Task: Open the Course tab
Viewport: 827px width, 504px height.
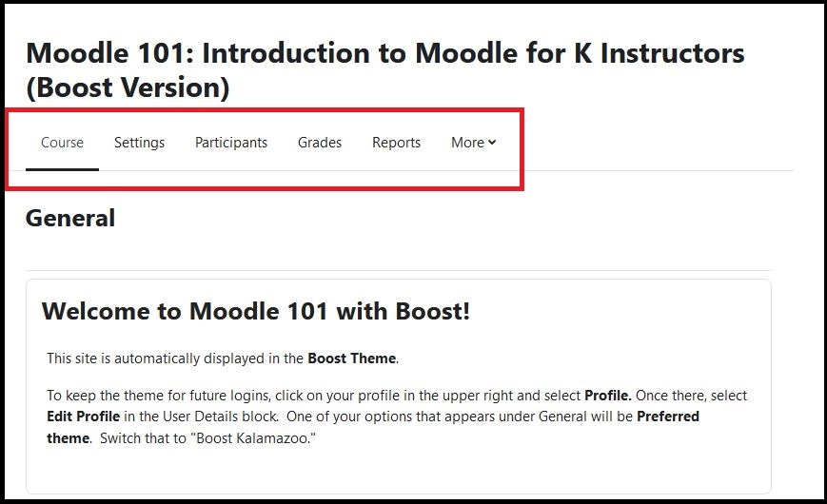Action: click(x=62, y=143)
